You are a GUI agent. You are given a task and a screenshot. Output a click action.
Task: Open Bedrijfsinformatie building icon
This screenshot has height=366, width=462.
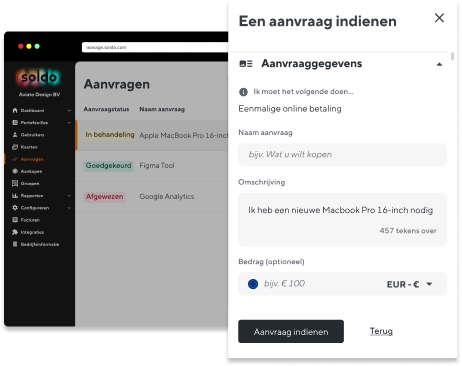(15, 244)
